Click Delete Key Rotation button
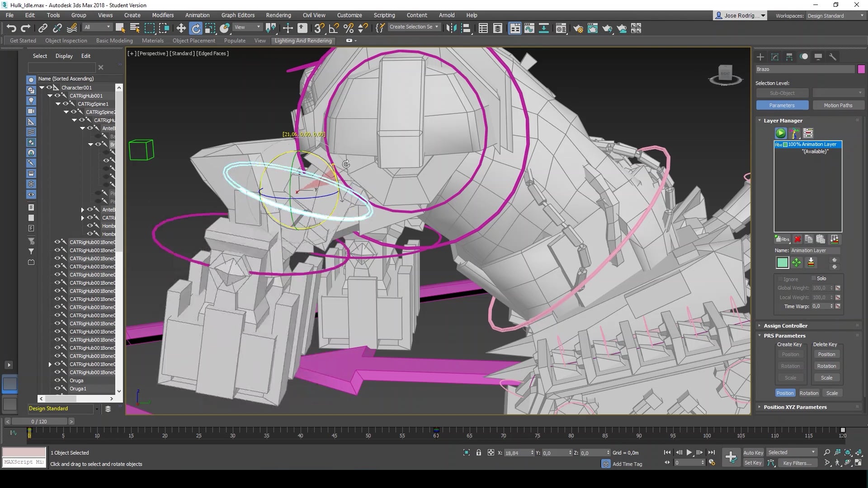 826,366
